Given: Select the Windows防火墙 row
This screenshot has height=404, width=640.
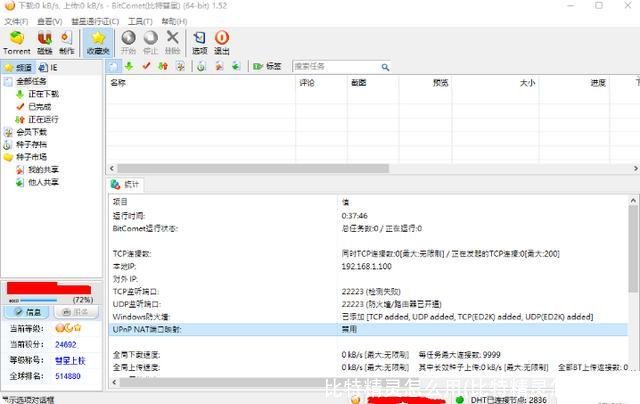Looking at the screenshot, I should (x=368, y=317).
